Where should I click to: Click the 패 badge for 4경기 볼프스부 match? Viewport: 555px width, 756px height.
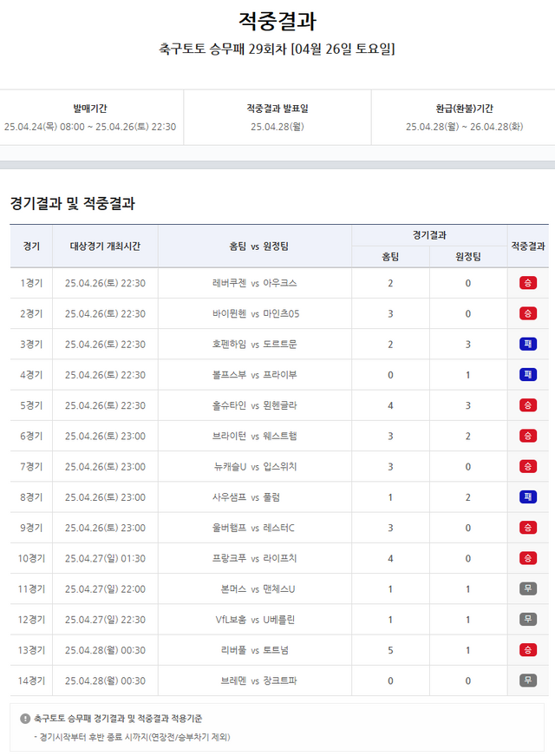click(x=527, y=375)
